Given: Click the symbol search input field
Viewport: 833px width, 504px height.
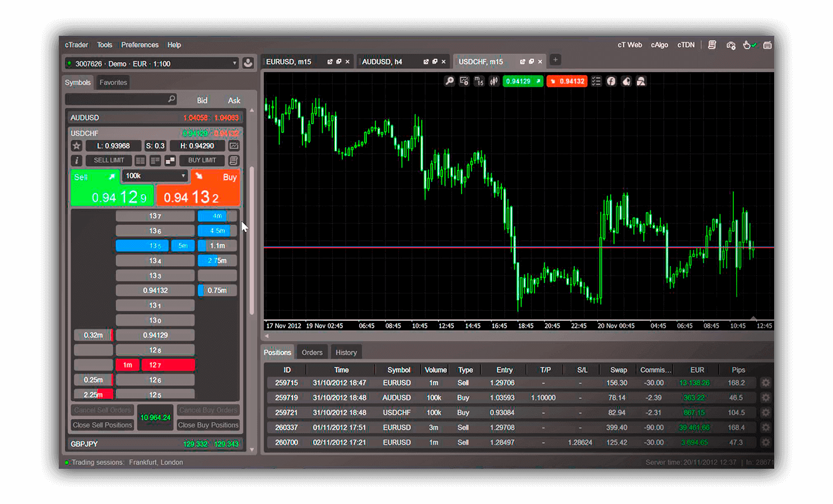Looking at the screenshot, I should tap(121, 99).
